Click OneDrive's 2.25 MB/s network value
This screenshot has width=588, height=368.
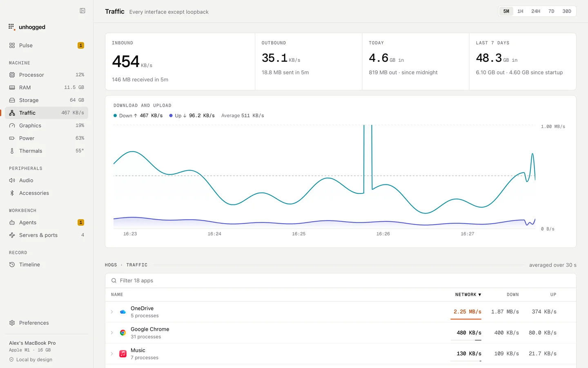[x=468, y=312]
